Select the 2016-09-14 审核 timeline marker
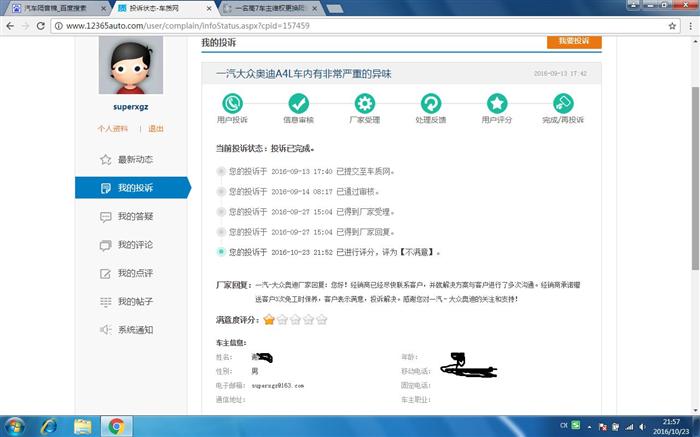The image size is (700, 437). 221,191
